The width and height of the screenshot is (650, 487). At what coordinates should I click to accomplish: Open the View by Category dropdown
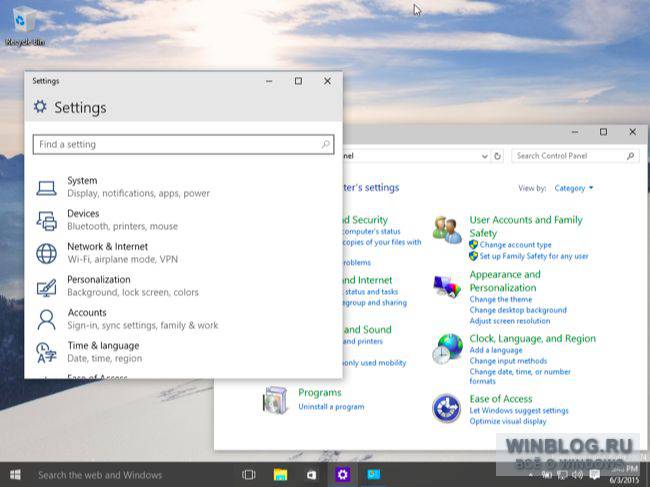point(574,188)
